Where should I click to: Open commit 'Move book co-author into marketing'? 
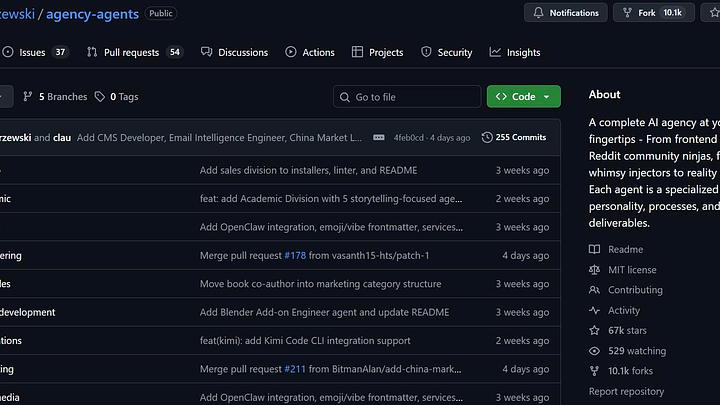point(320,284)
